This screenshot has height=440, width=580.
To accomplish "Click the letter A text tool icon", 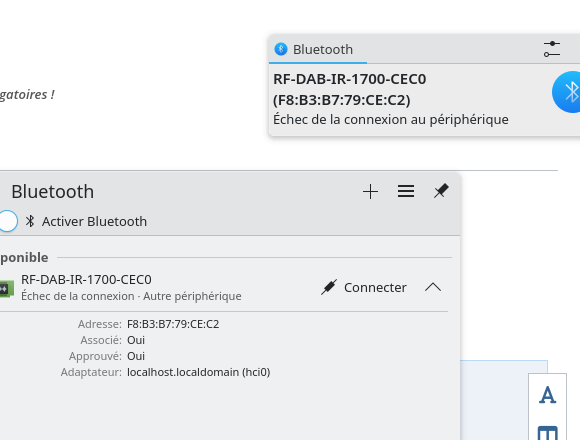I will click(547, 395).
